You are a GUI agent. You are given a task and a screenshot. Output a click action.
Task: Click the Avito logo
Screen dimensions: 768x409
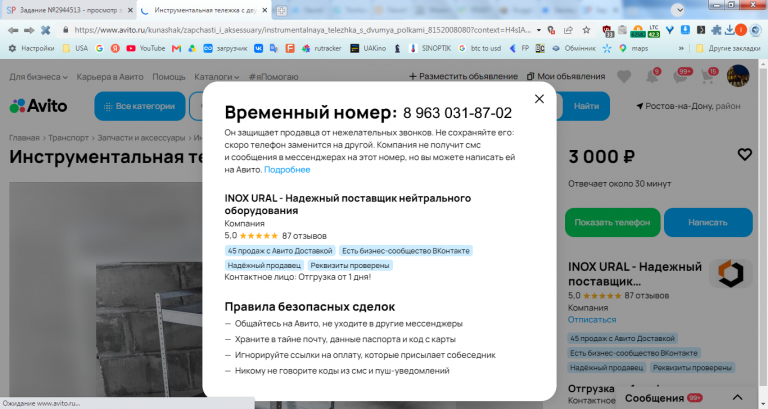[38, 106]
